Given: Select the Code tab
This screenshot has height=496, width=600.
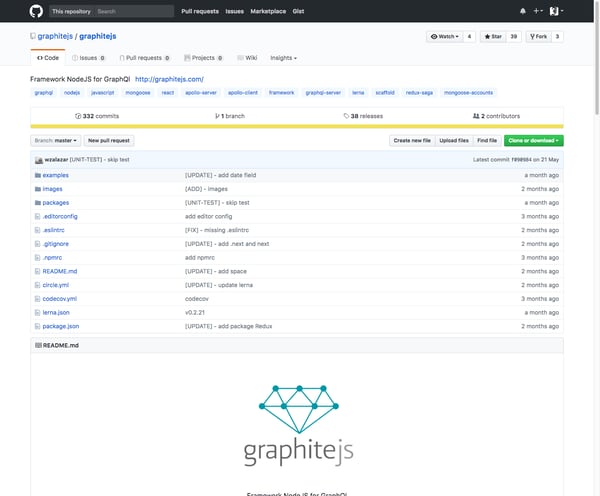Looking at the screenshot, I should pyautogui.click(x=48, y=58).
